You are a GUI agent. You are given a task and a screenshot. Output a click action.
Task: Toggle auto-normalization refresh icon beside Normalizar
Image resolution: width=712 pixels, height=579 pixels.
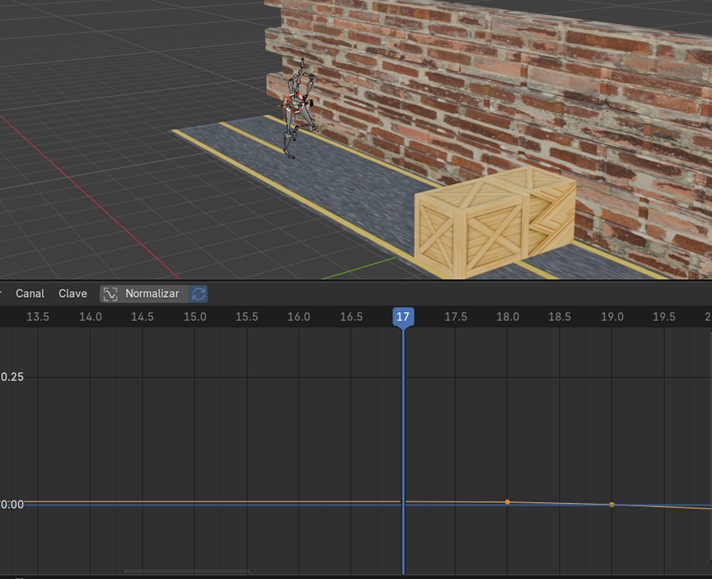point(199,294)
